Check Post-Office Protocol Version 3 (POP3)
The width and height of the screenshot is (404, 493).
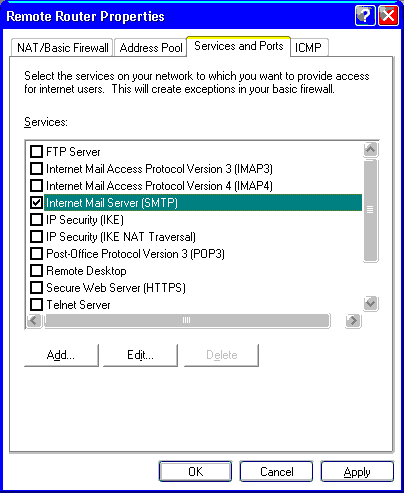point(36,254)
